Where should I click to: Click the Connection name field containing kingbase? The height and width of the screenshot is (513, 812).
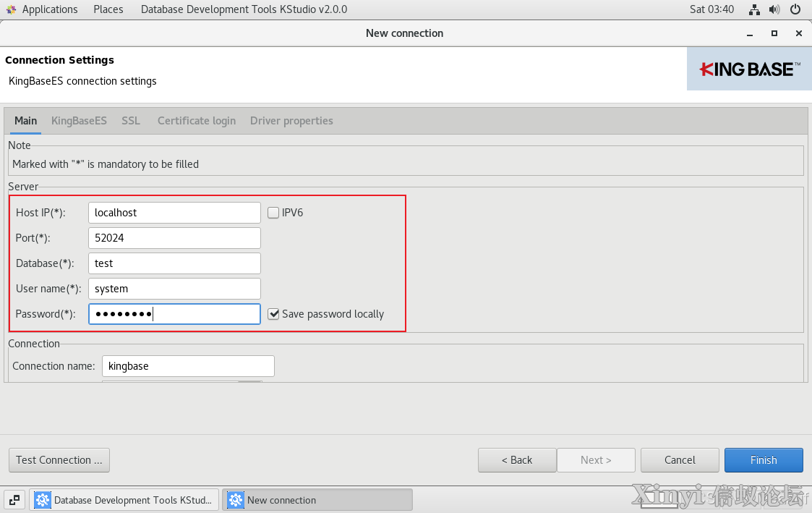[x=188, y=366]
